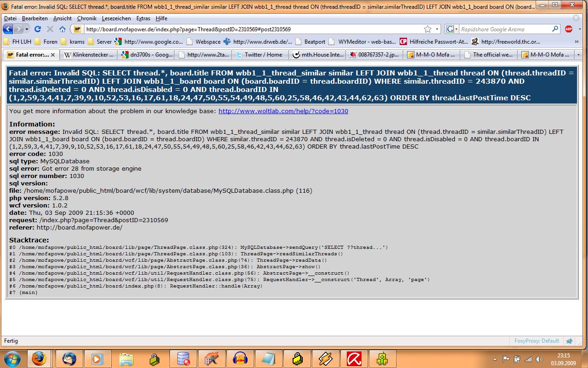The height and width of the screenshot is (368, 588).
Task: Click the browser back arrow button
Action: (x=8, y=29)
